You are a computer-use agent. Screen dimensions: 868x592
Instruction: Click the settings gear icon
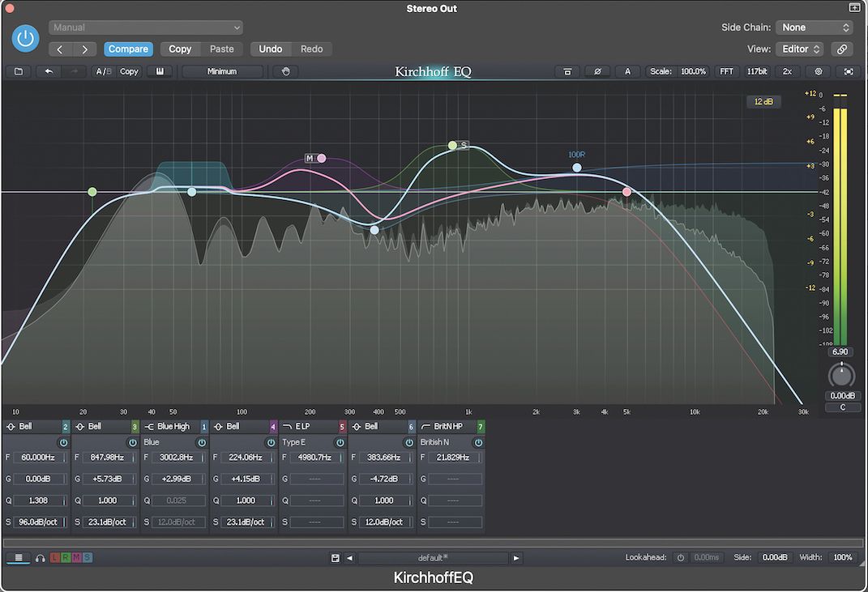tap(818, 71)
